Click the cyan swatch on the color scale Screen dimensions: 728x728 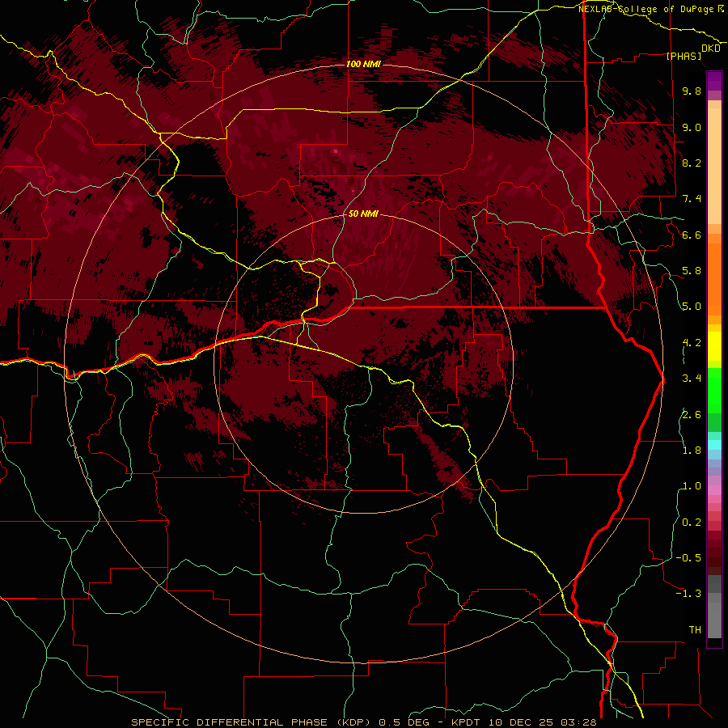click(x=714, y=445)
